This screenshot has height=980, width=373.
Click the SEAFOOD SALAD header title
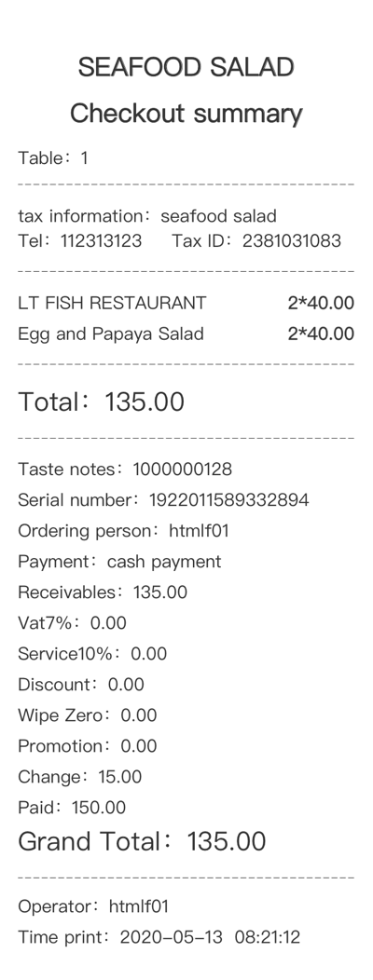(186, 67)
